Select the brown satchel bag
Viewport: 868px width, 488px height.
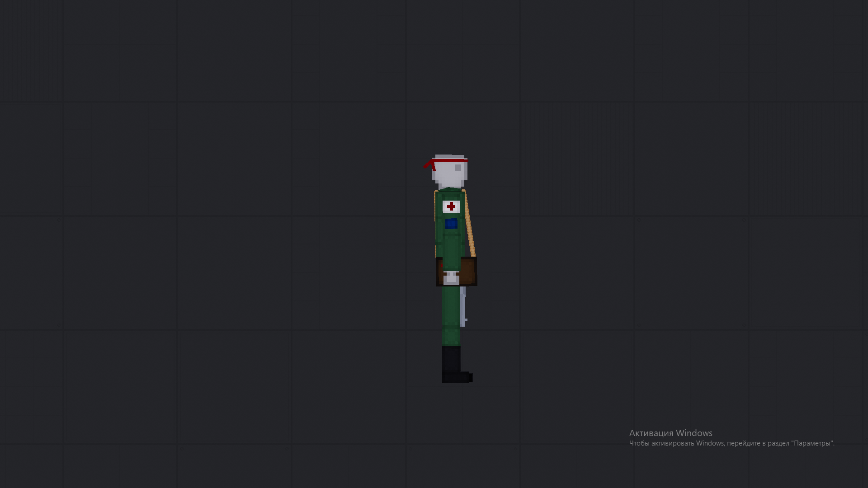click(468, 271)
